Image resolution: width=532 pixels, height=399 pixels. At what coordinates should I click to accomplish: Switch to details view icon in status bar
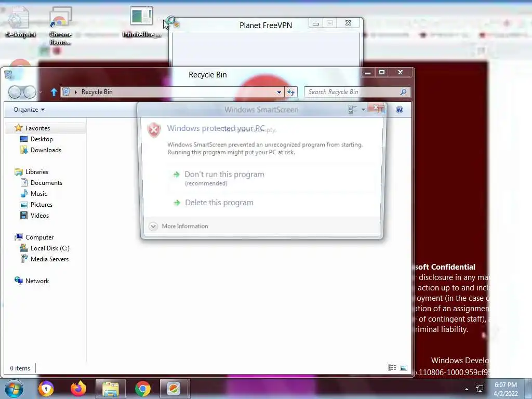pyautogui.click(x=392, y=368)
